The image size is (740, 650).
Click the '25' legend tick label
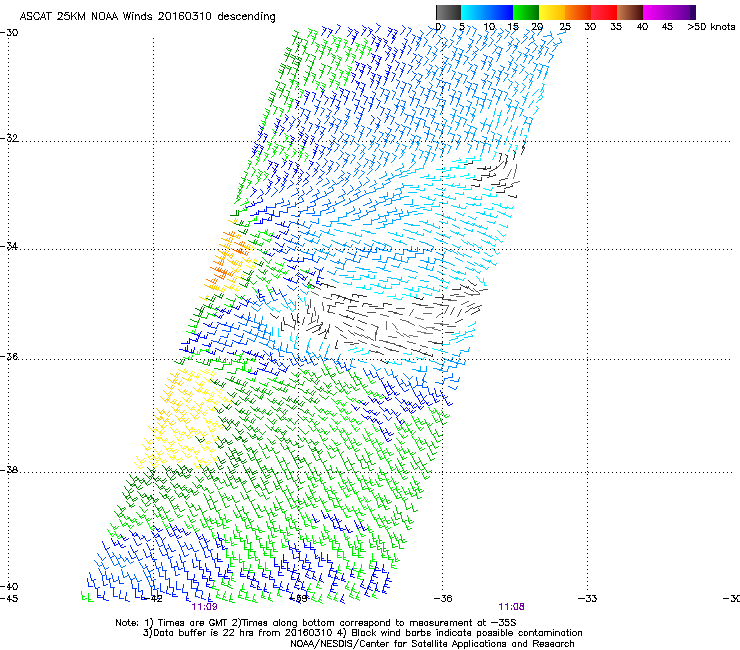click(x=565, y=27)
